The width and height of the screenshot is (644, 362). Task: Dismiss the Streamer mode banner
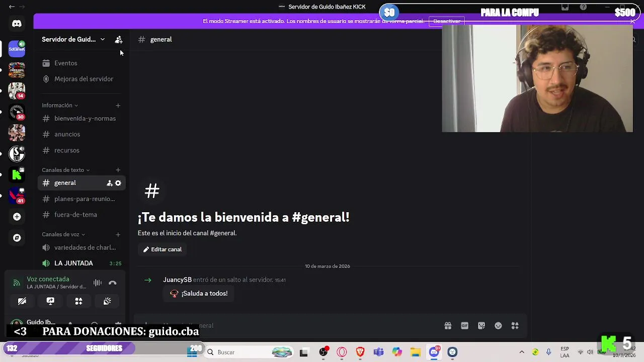tap(632, 21)
